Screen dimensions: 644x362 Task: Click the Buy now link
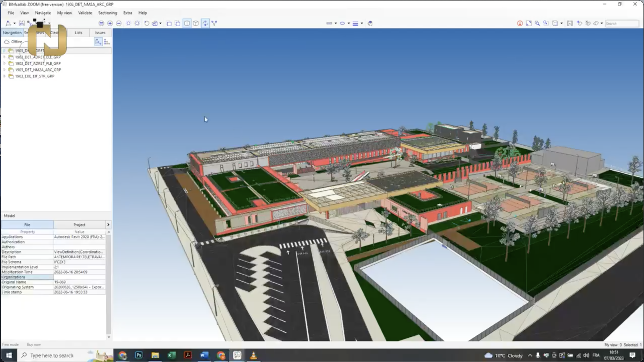click(34, 344)
